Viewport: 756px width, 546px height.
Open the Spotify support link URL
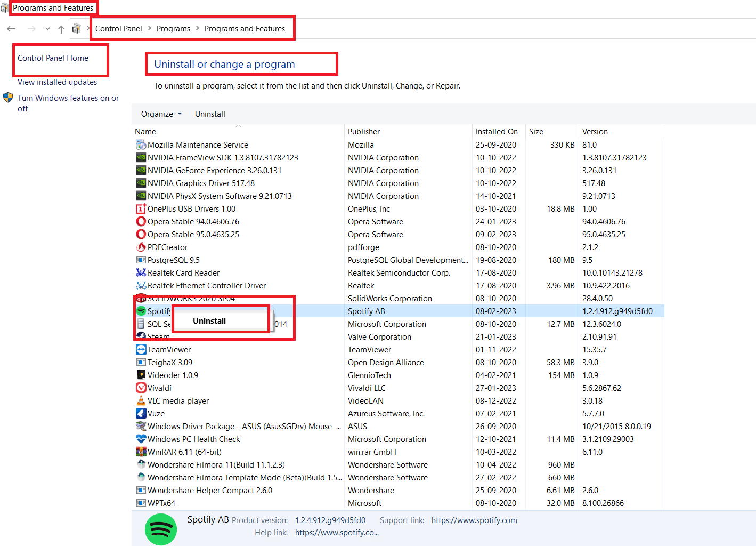coord(474,520)
